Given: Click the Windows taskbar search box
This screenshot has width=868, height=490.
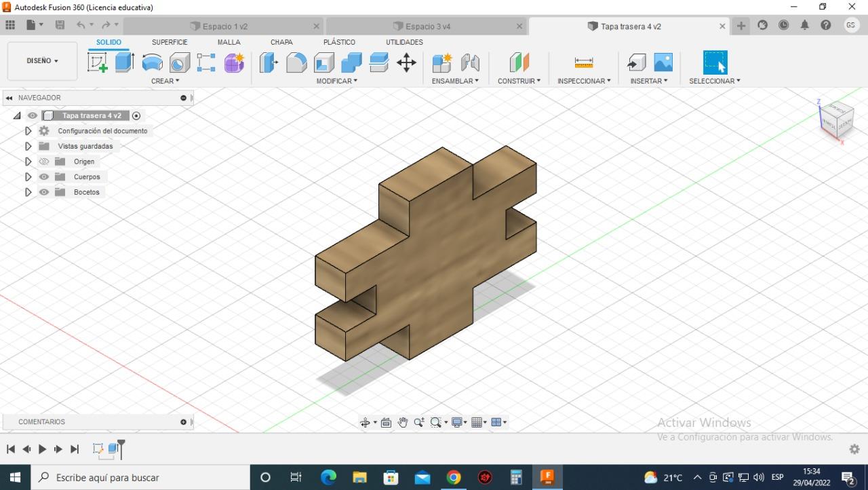Looking at the screenshot, I should [x=140, y=477].
